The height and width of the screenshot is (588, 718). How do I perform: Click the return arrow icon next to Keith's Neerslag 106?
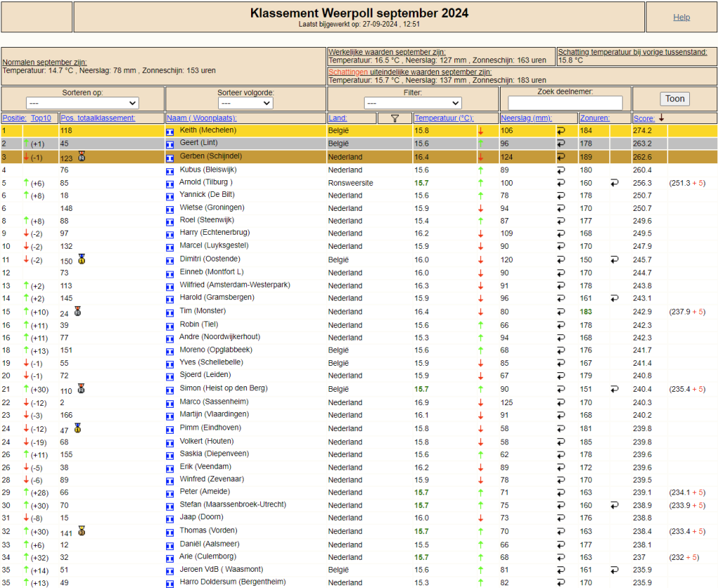[x=561, y=131]
